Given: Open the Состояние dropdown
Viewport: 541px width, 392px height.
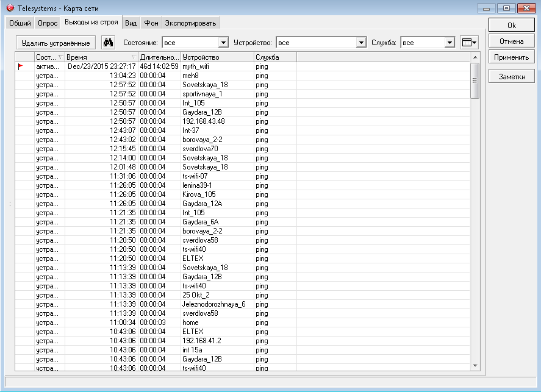Looking at the screenshot, I should (x=223, y=43).
